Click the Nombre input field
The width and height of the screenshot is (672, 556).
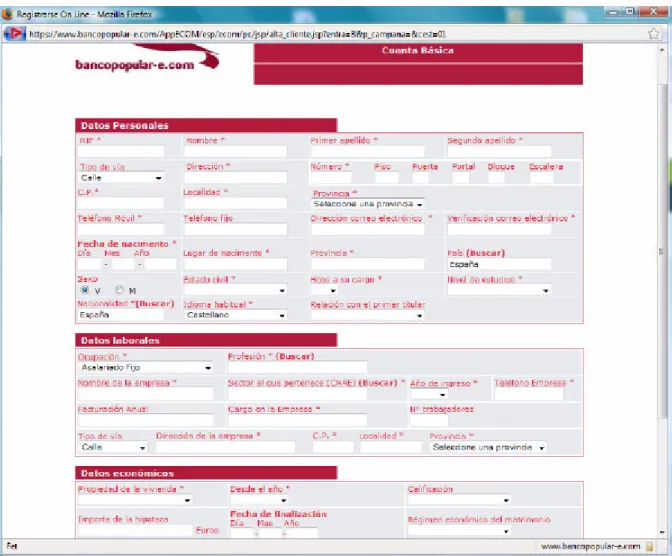(235, 151)
